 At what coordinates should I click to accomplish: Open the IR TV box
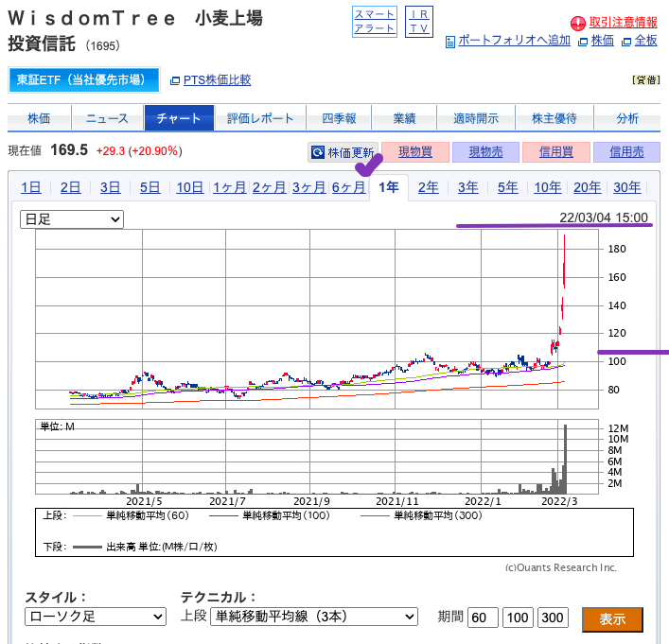coord(419,22)
